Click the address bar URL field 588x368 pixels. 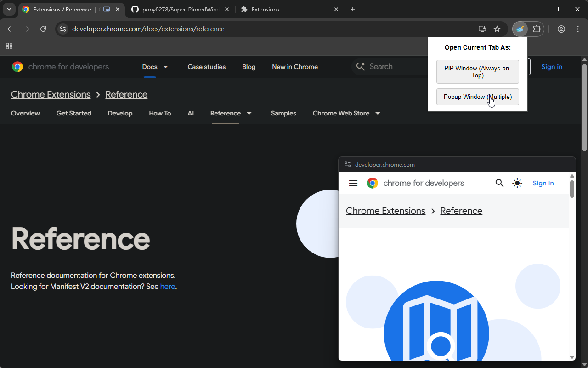(271, 29)
